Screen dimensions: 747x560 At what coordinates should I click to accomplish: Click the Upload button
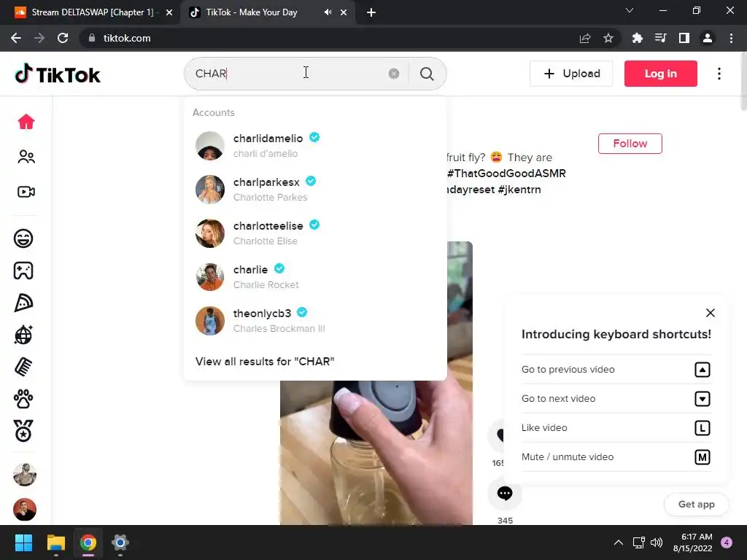(571, 74)
